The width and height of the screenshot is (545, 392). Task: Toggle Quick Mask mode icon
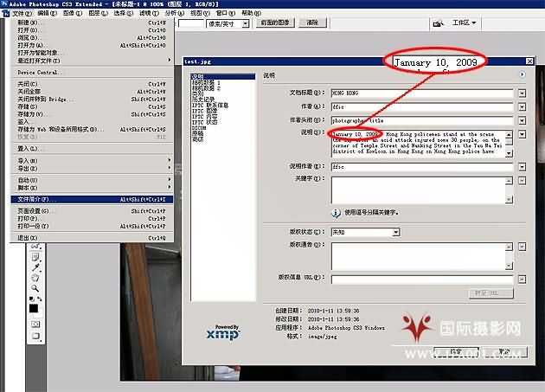(x=35, y=325)
